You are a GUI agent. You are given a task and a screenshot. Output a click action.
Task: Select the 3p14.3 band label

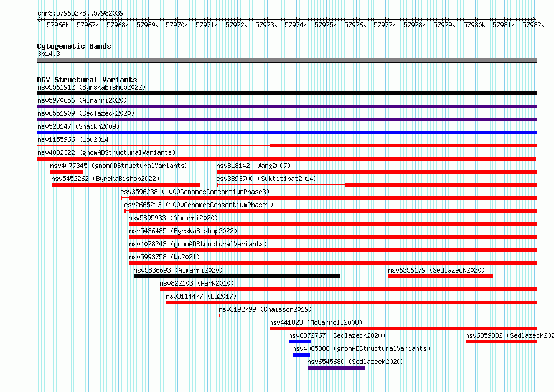coord(49,54)
